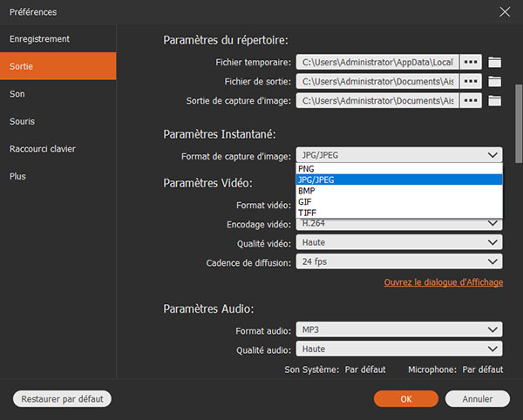Open folder for Fichier de sortie path
The width and height of the screenshot is (523, 420).
click(x=494, y=81)
